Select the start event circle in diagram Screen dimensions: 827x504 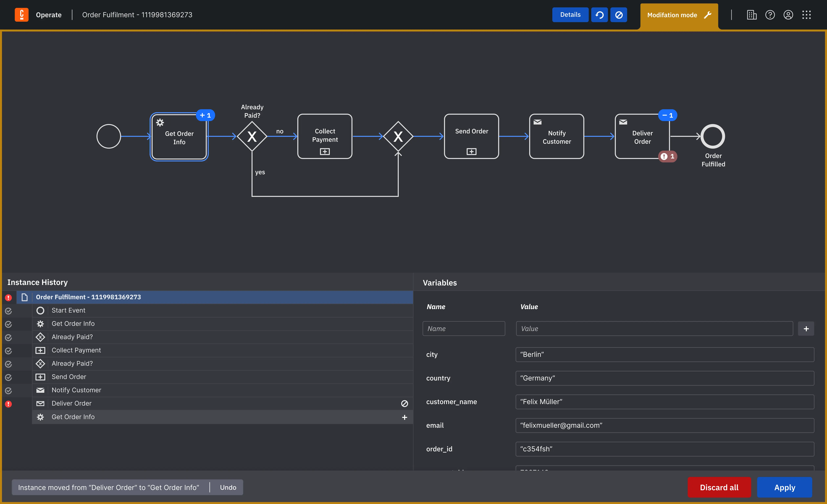click(x=108, y=136)
